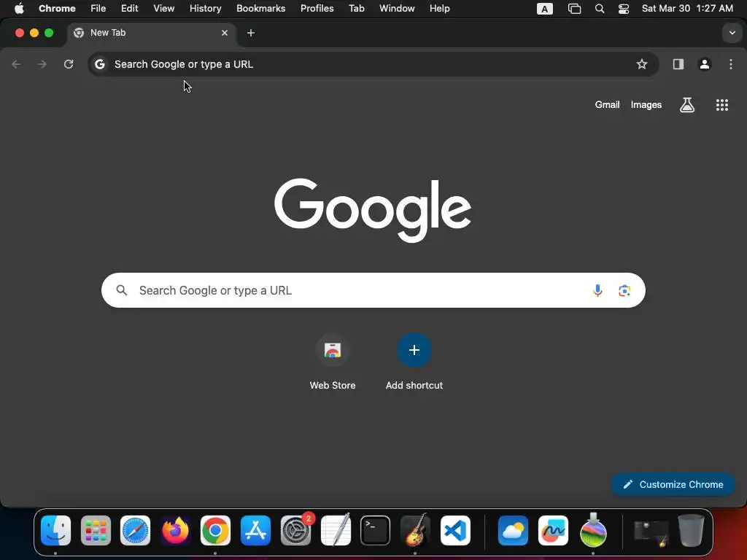
Task: Go forward using the right arrow
Action: (x=42, y=64)
